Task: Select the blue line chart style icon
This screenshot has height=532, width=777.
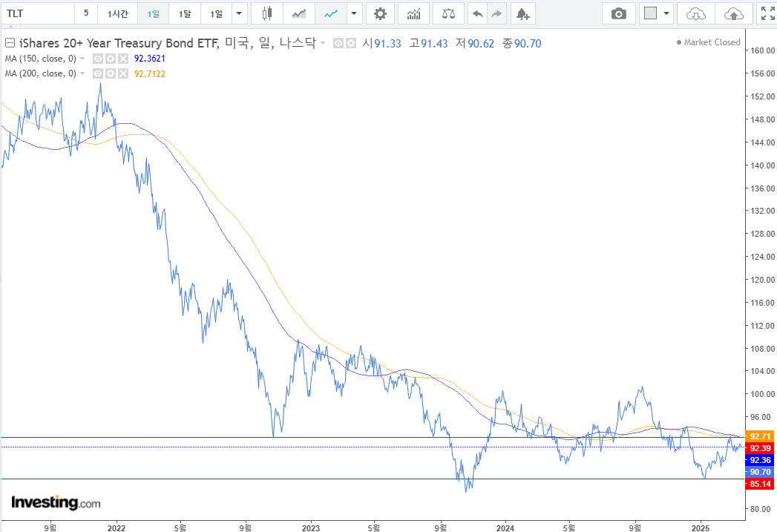Action: pos(330,13)
